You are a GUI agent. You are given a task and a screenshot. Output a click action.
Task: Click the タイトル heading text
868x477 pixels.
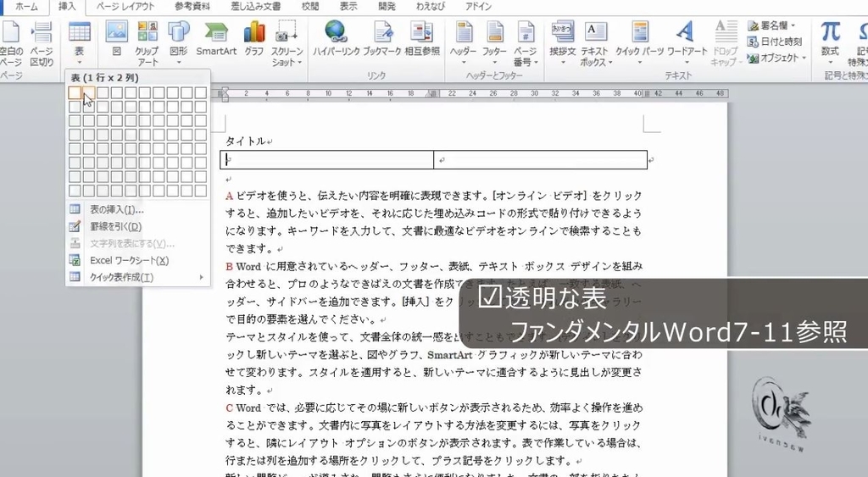[245, 141]
